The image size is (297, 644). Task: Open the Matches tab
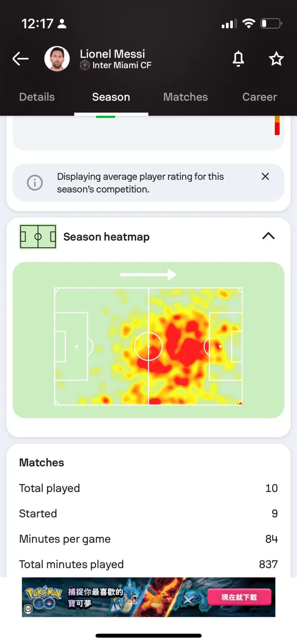point(186,97)
